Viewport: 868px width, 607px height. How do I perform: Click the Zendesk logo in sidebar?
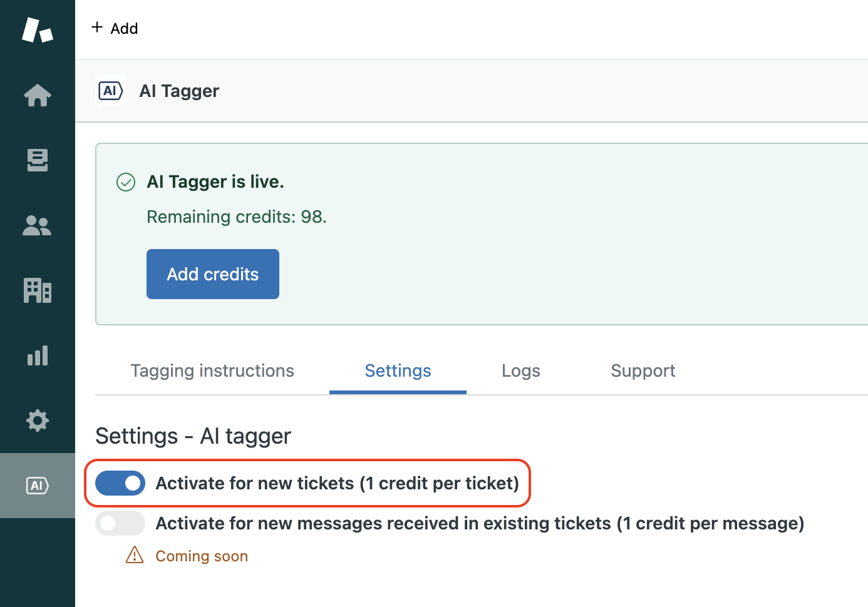(x=38, y=29)
